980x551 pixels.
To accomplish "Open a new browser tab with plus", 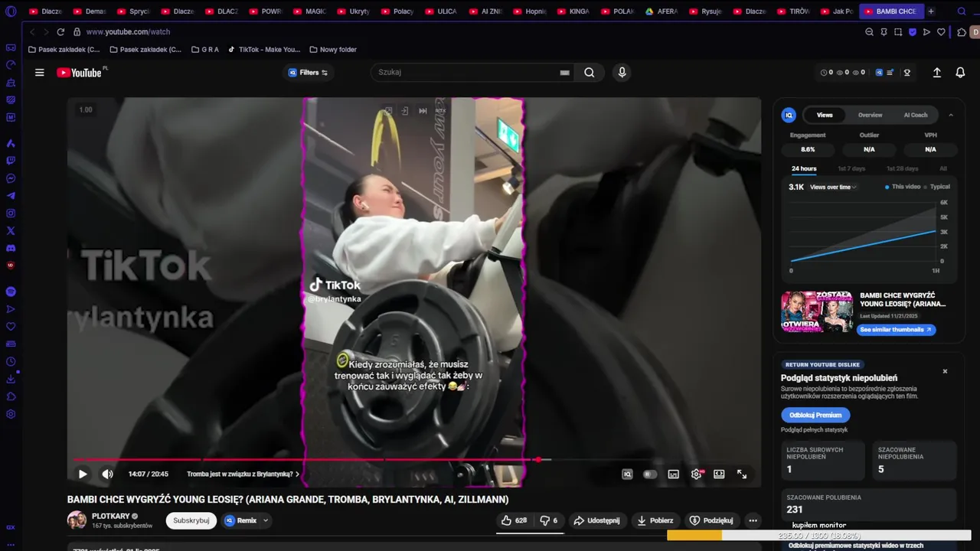I will coord(931,11).
